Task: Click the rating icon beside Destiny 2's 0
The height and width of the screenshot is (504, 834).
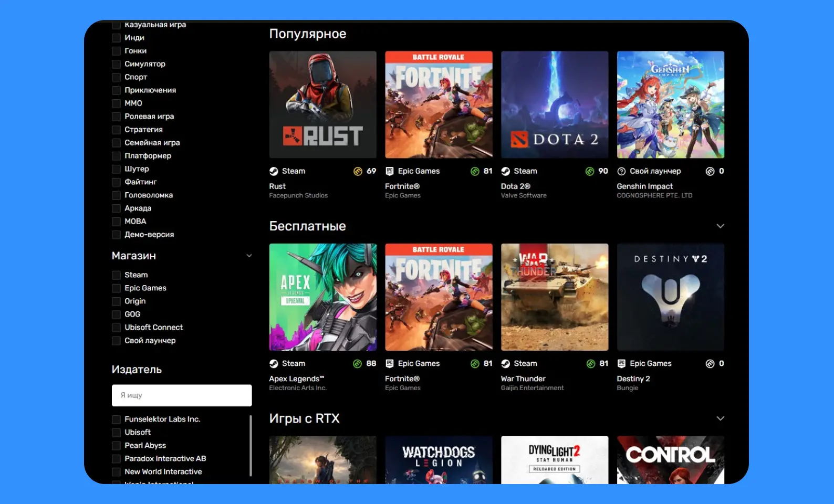Action: click(x=710, y=364)
